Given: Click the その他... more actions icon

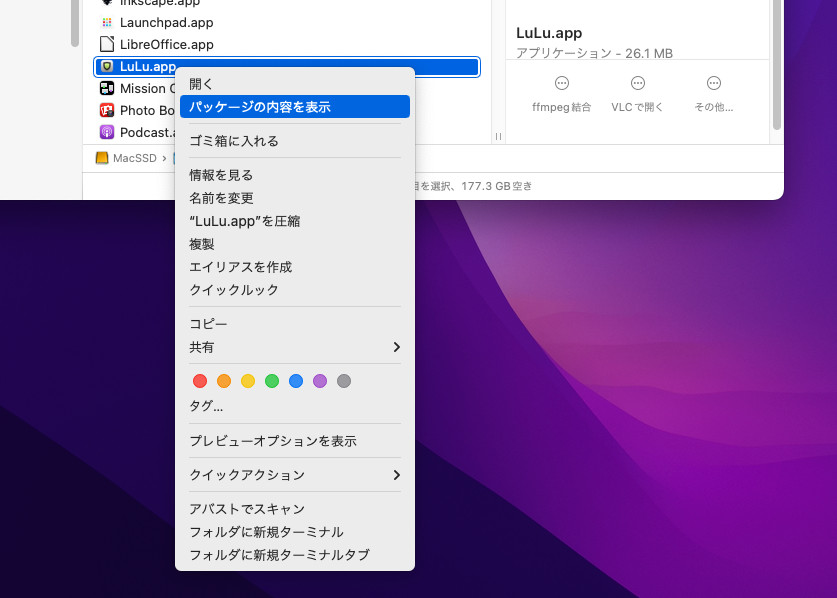Looking at the screenshot, I should click(714, 83).
